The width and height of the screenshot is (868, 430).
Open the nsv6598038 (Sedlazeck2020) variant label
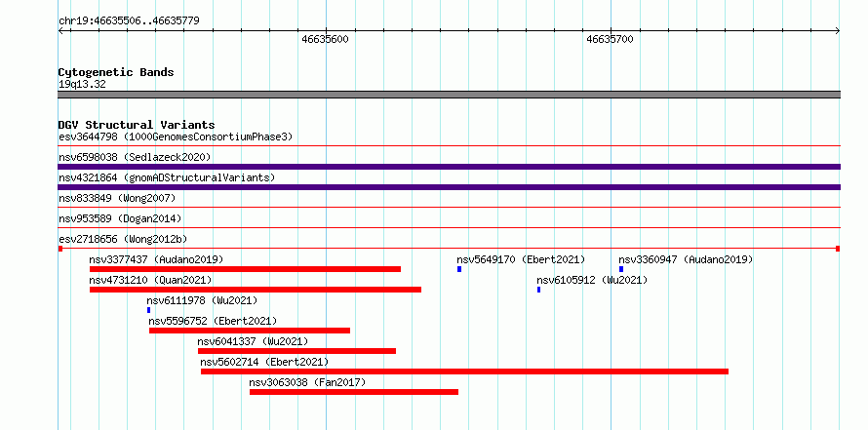tap(135, 157)
